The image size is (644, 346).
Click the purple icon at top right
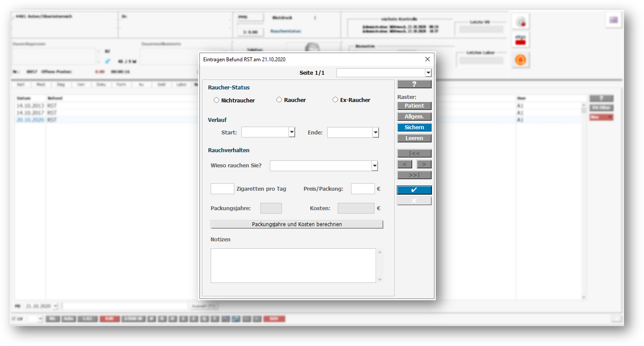click(x=614, y=20)
